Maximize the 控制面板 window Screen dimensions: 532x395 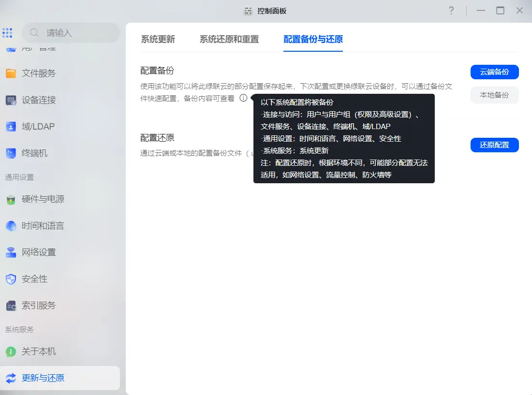pyautogui.click(x=500, y=11)
